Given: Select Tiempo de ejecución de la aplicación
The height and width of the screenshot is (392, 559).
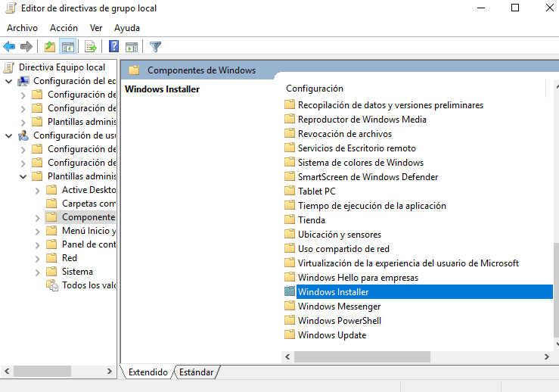Looking at the screenshot, I should tap(372, 205).
